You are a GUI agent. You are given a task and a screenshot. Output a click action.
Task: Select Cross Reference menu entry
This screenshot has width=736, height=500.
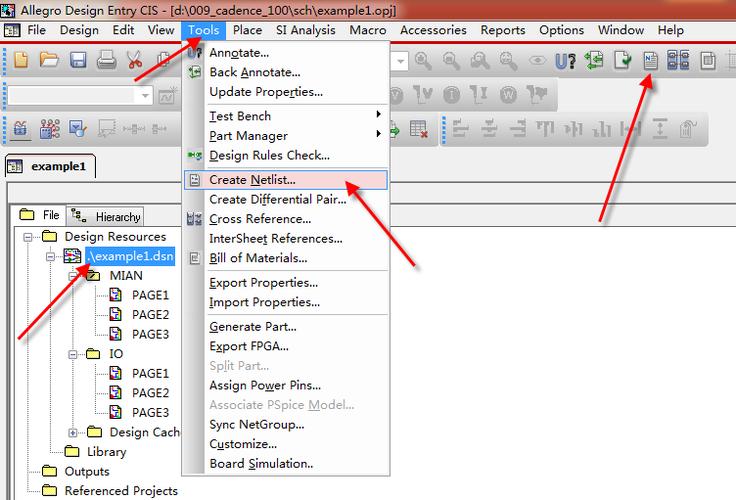click(x=286, y=219)
